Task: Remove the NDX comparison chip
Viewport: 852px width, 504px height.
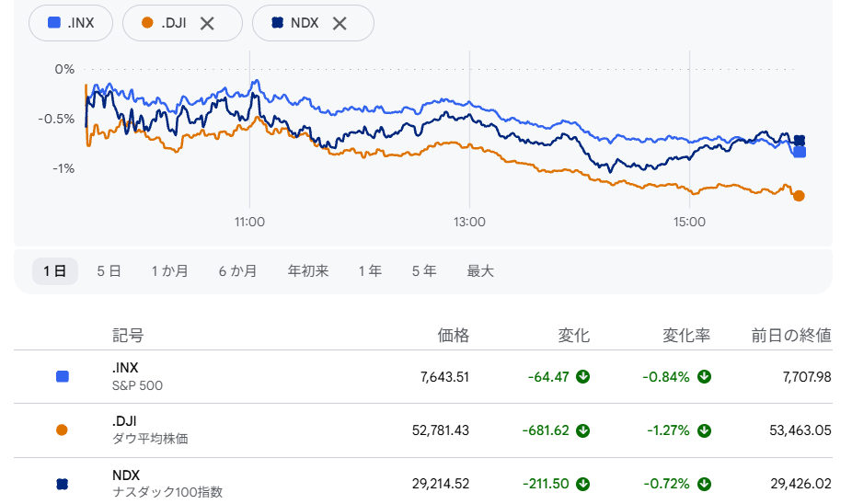Action: [340, 23]
